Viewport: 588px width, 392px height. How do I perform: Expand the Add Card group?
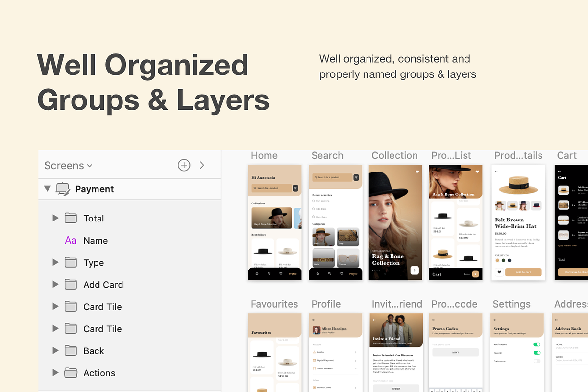[55, 284]
